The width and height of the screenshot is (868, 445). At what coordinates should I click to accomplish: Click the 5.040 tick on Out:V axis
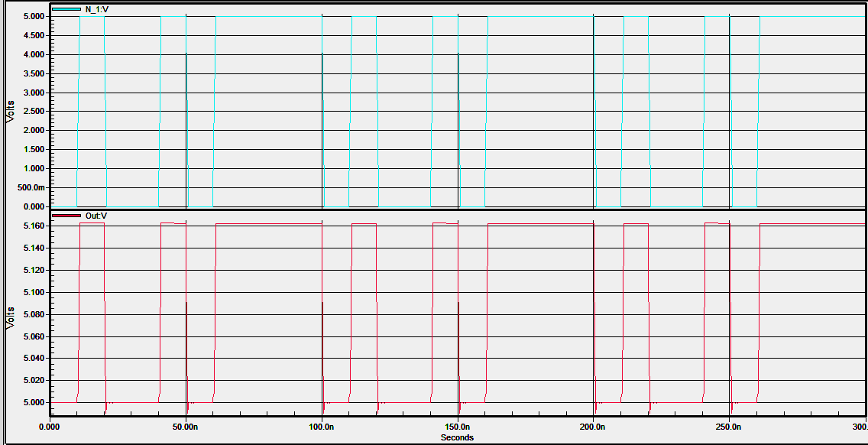coord(35,358)
